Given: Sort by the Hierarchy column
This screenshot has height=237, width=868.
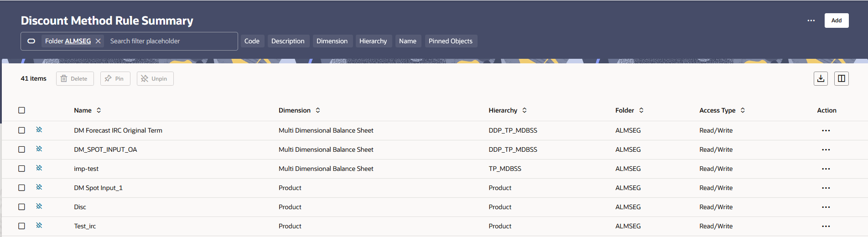Looking at the screenshot, I should tap(525, 110).
